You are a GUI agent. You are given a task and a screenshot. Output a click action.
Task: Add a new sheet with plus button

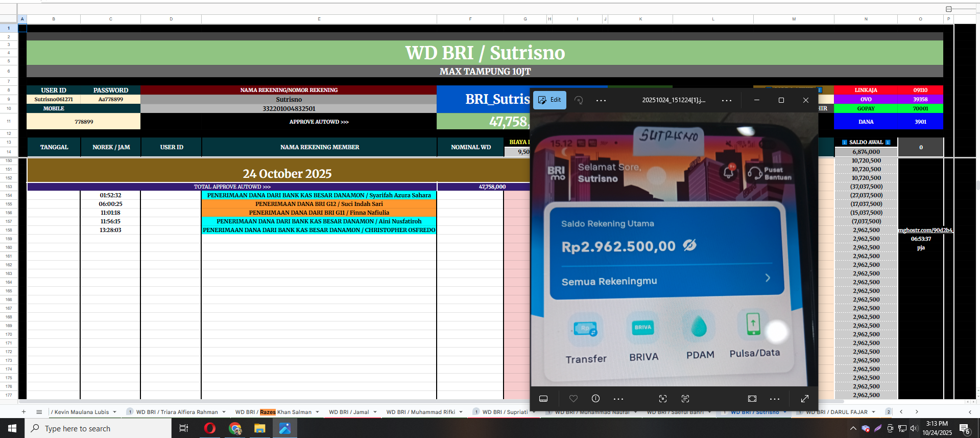pyautogui.click(x=23, y=412)
